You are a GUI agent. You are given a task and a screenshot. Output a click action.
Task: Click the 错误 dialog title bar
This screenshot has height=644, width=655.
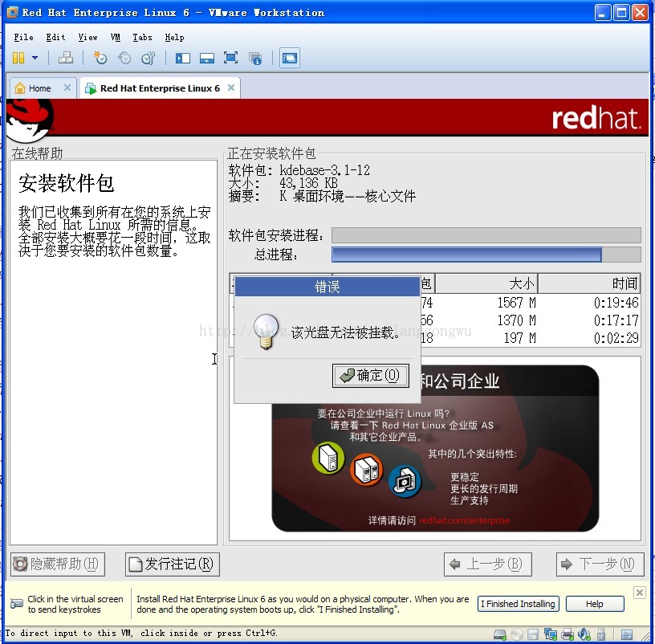327,287
